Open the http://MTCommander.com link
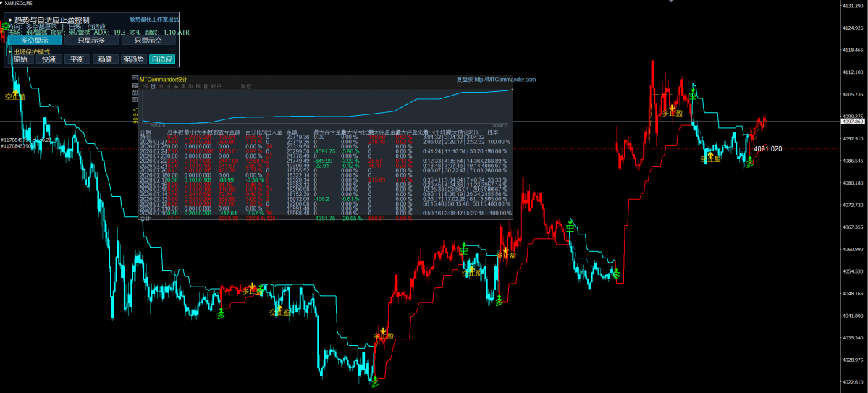 click(505, 79)
